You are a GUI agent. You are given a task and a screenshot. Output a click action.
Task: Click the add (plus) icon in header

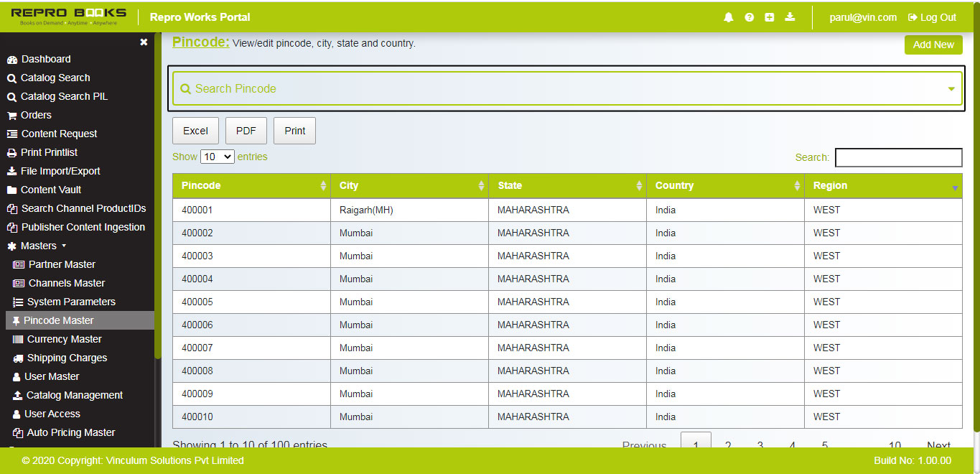pos(770,17)
